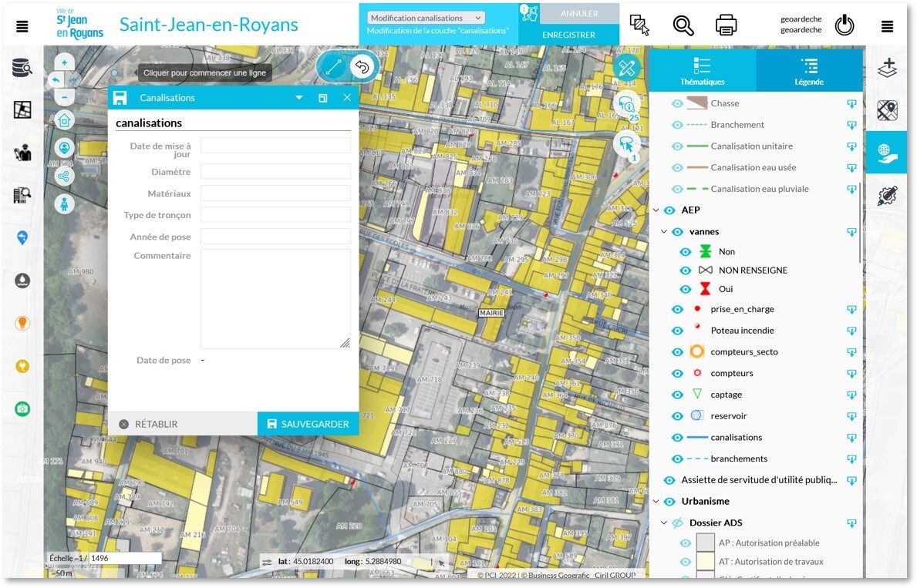Toggle visibility of Poteau incendie layer
917x588 pixels.
pyautogui.click(x=677, y=331)
